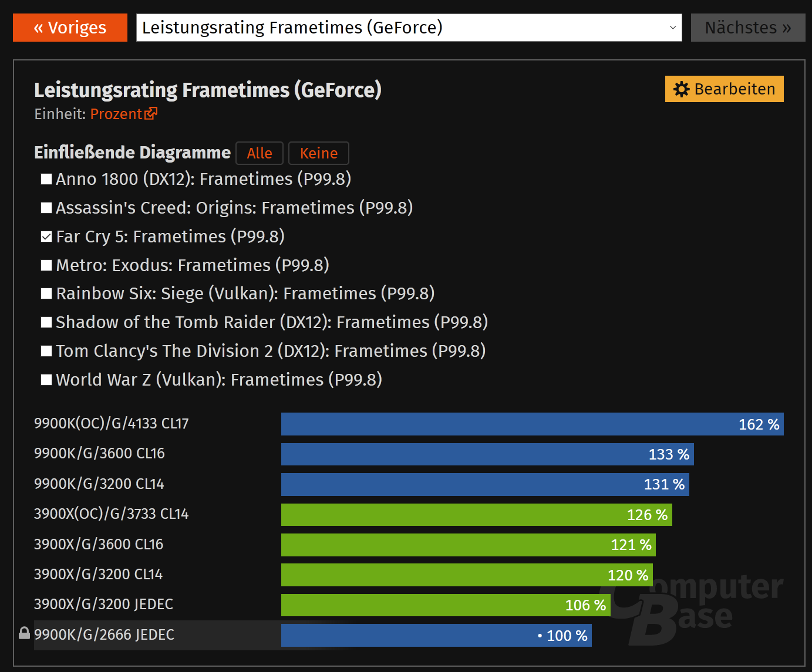Enable Shadow of the Tomb Raider checkbox
The width and height of the screenshot is (812, 672).
pyautogui.click(x=46, y=322)
